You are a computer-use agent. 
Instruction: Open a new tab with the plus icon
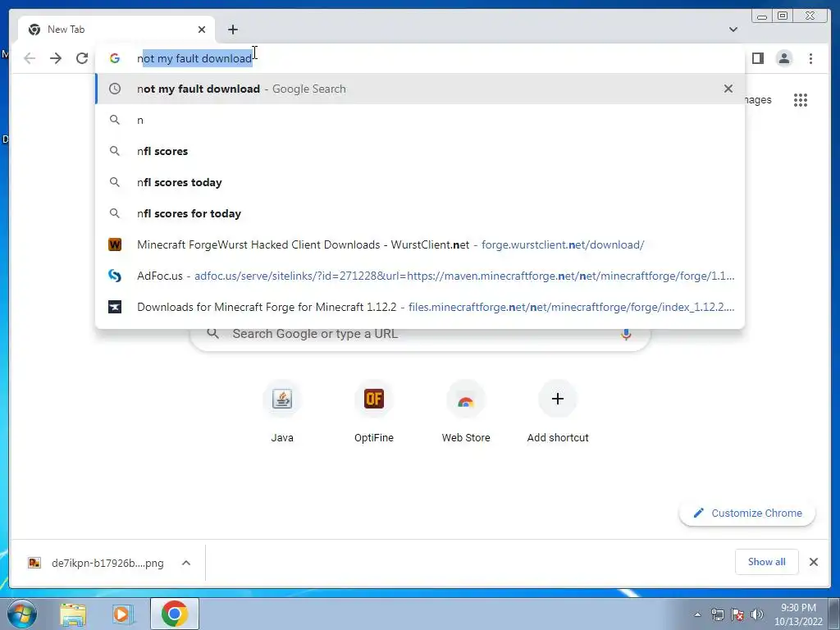coord(232,30)
